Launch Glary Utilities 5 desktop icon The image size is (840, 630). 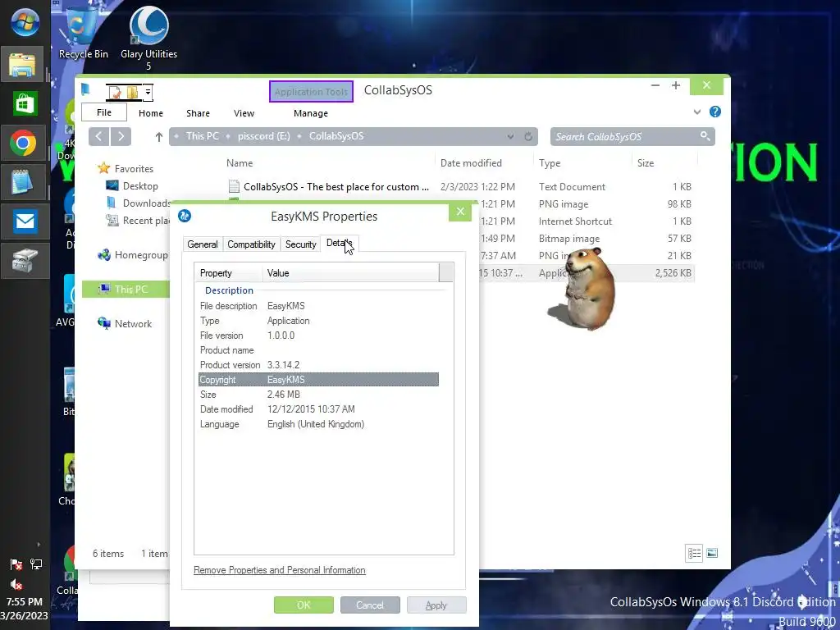tap(149, 38)
